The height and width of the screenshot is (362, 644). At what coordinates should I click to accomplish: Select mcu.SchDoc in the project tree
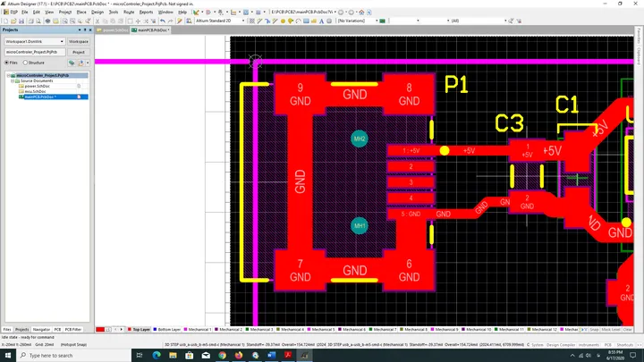[35, 91]
